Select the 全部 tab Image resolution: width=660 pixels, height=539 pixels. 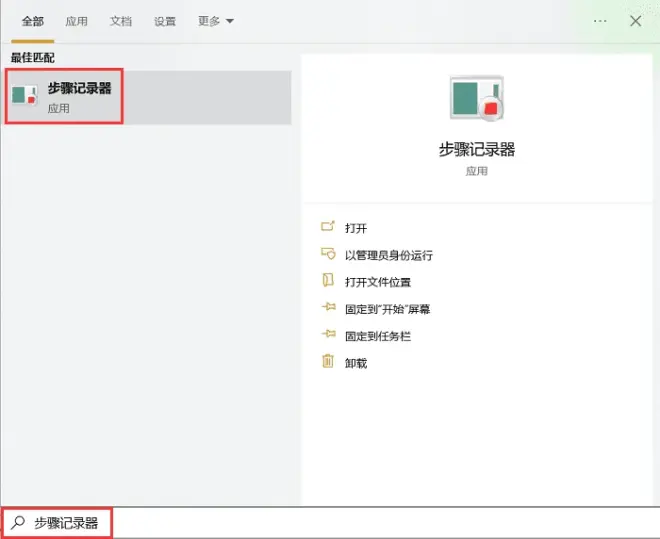coord(32,21)
